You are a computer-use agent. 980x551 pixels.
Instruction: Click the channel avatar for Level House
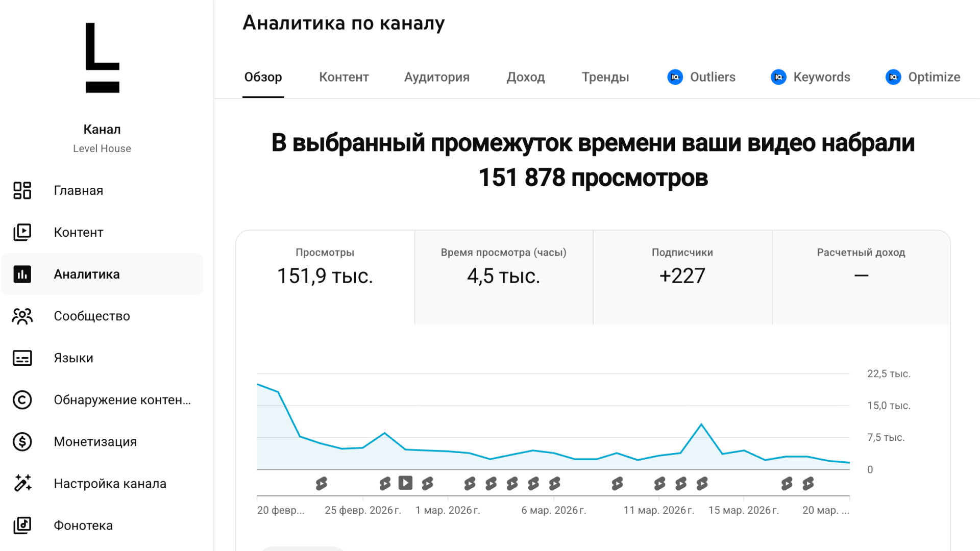pos(102,59)
